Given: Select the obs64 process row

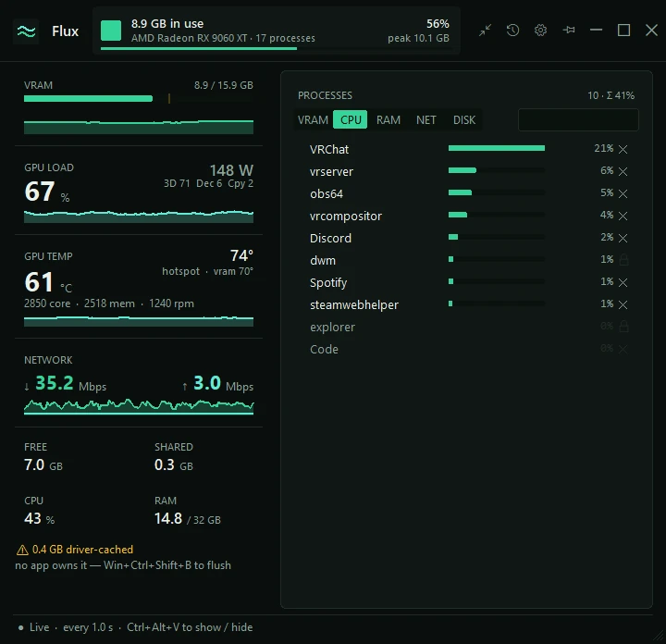Looking at the screenshot, I should tap(466, 193).
